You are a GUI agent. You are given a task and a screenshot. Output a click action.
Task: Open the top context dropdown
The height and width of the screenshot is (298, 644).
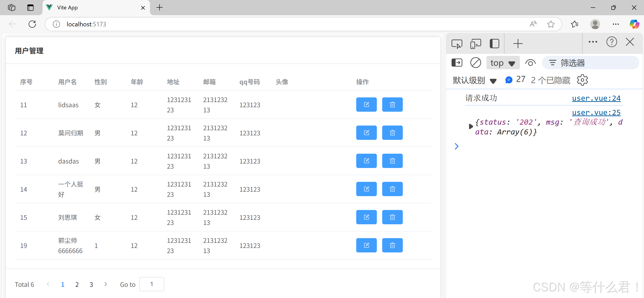point(503,63)
